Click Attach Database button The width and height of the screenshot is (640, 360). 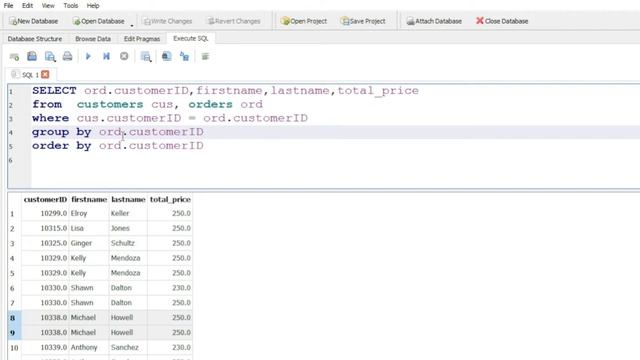[434, 21]
